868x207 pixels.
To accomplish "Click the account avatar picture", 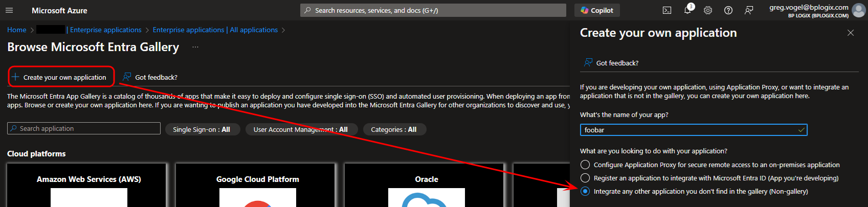I will pos(859,10).
